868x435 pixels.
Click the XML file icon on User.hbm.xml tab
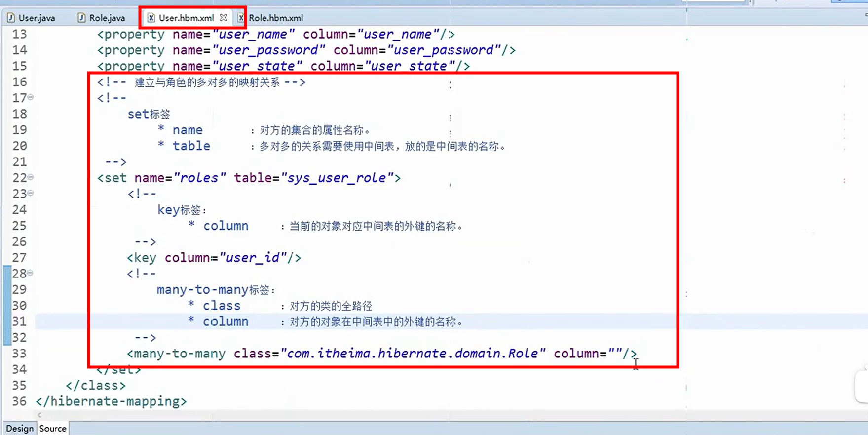(x=151, y=18)
